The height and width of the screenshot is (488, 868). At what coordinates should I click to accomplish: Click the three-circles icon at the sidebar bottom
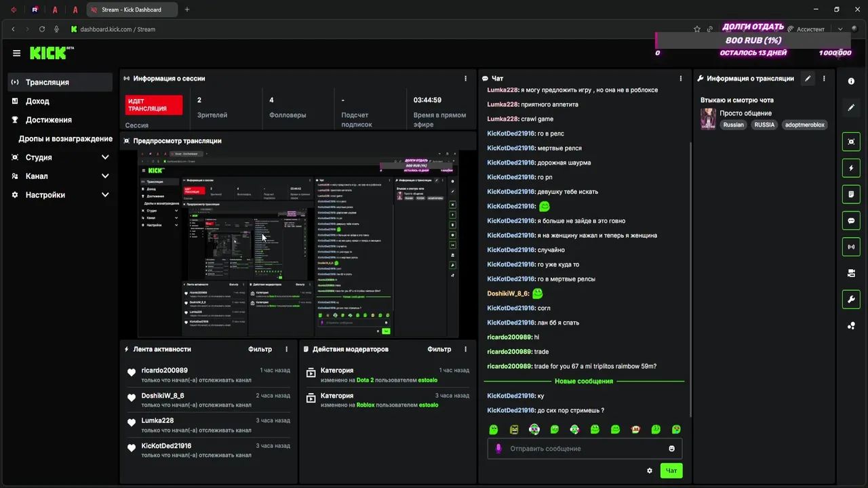click(851, 326)
